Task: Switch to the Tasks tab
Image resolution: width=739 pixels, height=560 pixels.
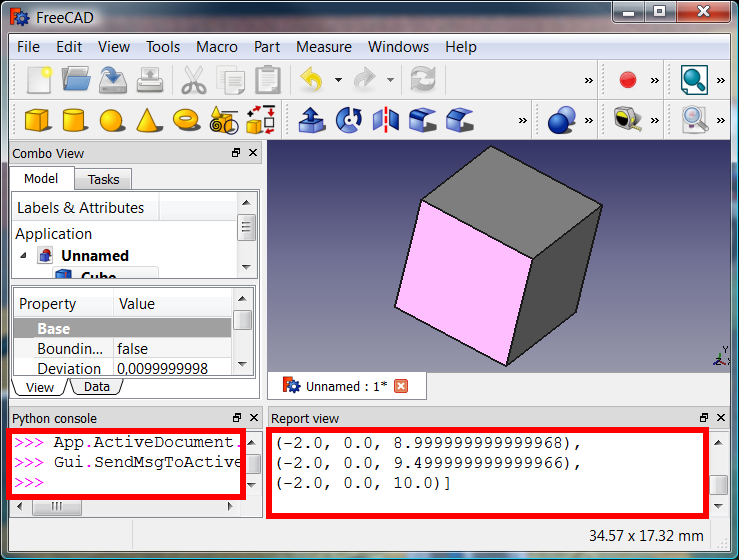Action: click(103, 180)
